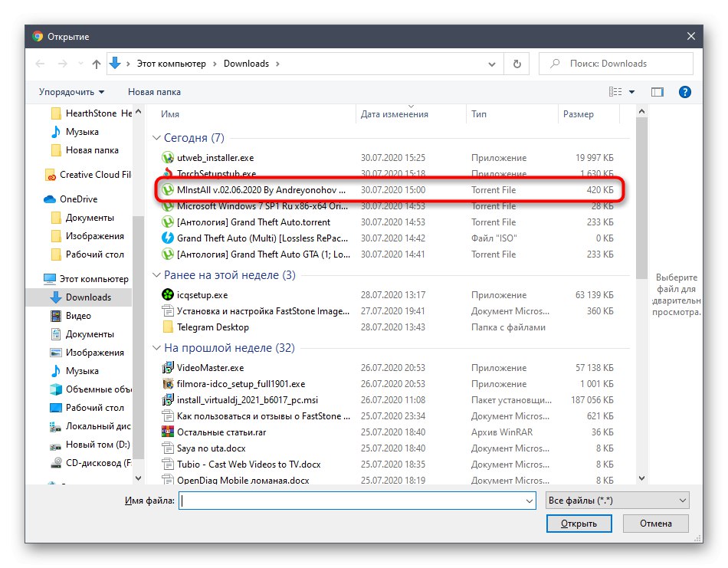Open Изображения under OneDrive

click(87, 236)
